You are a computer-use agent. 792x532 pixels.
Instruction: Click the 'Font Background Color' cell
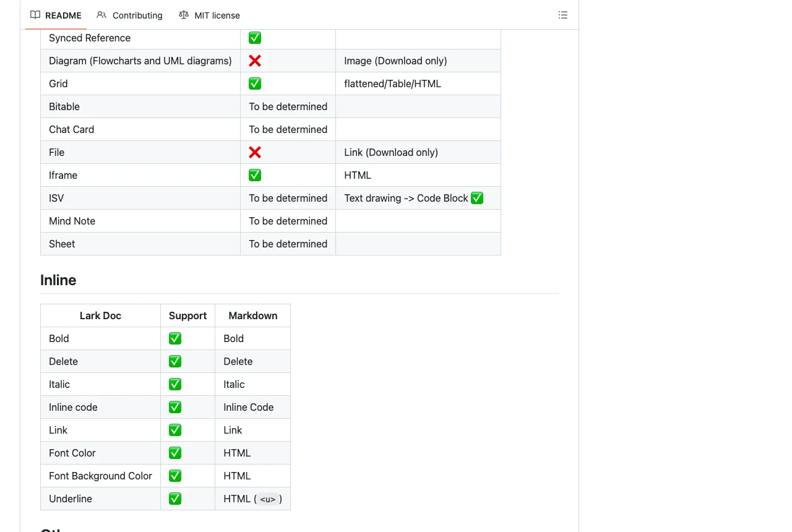100,476
